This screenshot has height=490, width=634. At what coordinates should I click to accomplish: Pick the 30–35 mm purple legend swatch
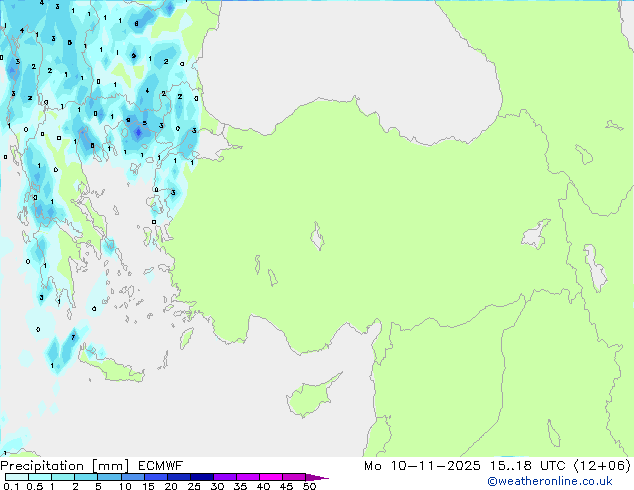coord(225,477)
